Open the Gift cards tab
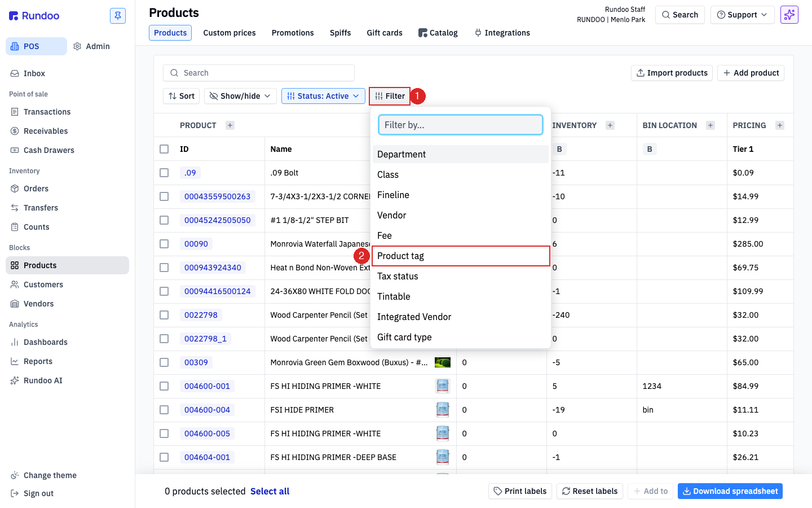This screenshot has width=812, height=508. point(385,33)
